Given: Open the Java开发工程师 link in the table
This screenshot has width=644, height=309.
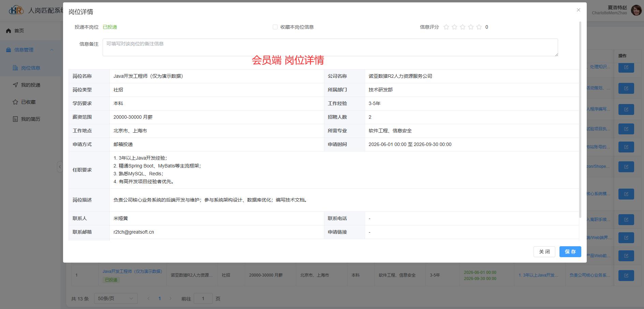Looking at the screenshot, I should [x=132, y=271].
